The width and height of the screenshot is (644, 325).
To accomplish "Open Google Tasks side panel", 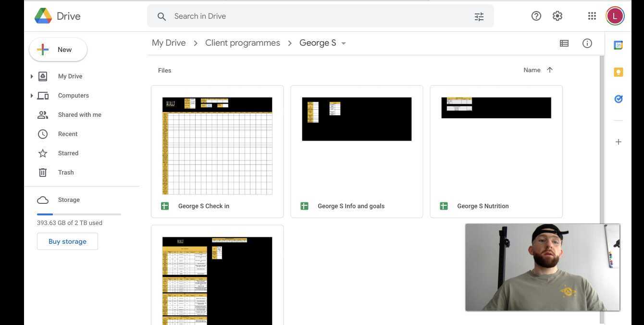I will [618, 99].
